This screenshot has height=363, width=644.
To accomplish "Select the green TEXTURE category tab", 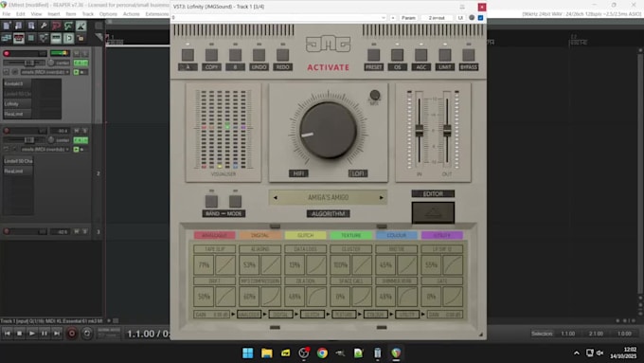I will click(350, 235).
